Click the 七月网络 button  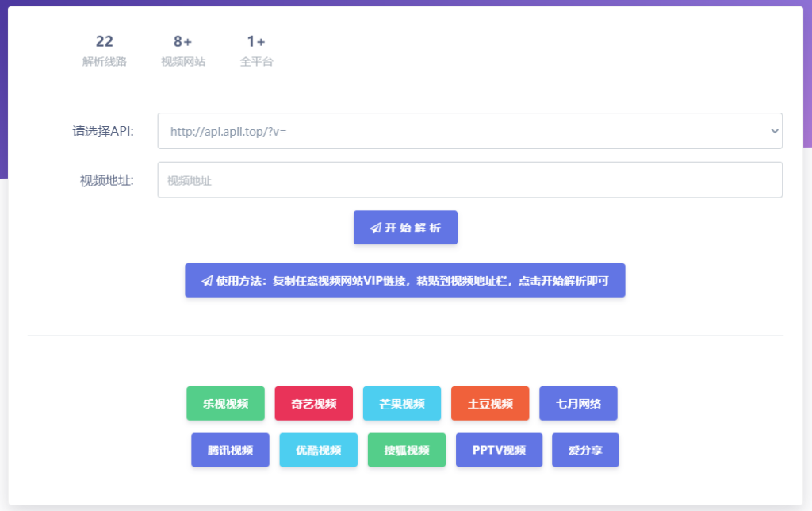(578, 403)
